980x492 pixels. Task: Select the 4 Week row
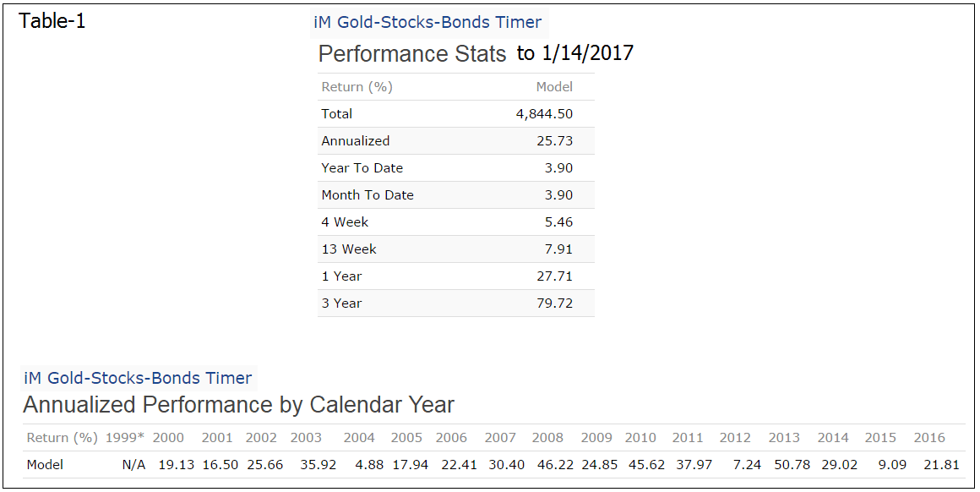point(456,222)
